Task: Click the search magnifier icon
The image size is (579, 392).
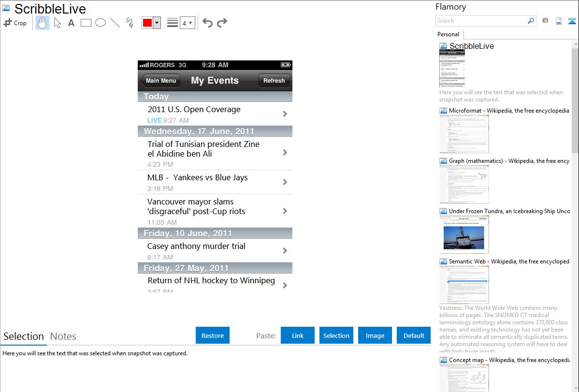Action: 531,21
